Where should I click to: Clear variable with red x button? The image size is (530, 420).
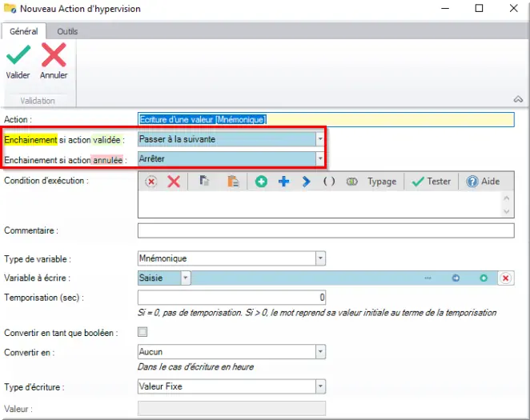[506, 278]
